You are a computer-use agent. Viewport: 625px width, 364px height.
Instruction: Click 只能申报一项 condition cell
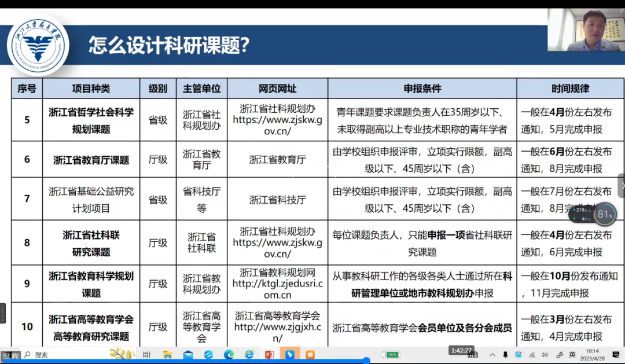pos(422,243)
